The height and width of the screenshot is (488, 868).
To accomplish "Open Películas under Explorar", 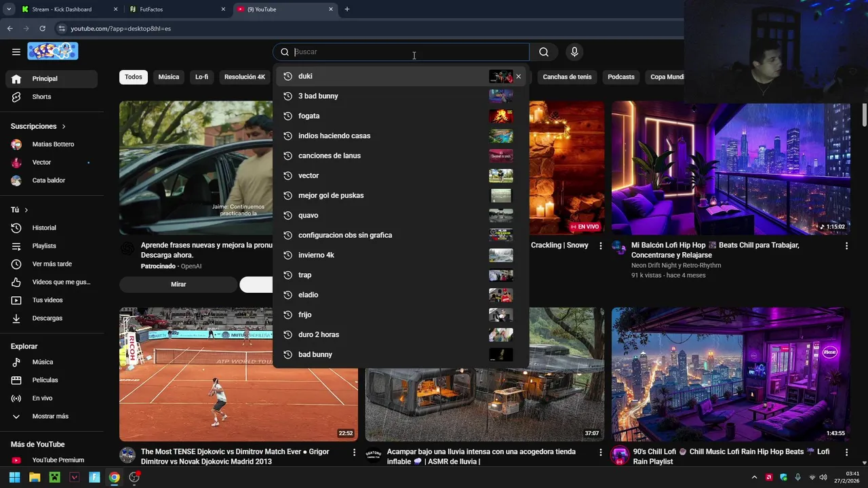I will pyautogui.click(x=52, y=380).
